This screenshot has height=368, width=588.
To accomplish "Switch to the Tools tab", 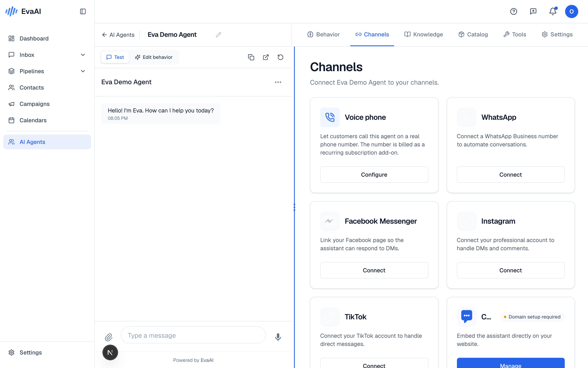I will coord(515,35).
